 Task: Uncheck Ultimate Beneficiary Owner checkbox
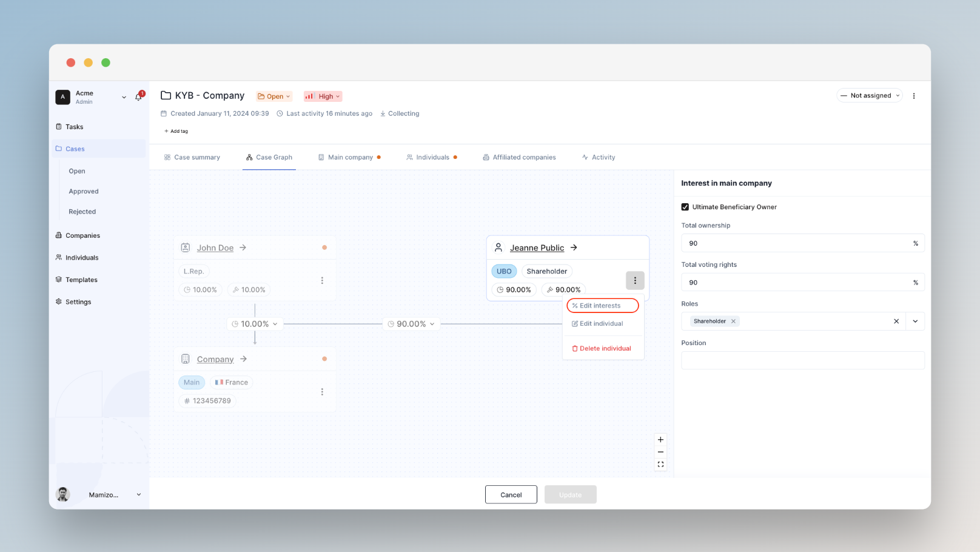[x=685, y=207]
